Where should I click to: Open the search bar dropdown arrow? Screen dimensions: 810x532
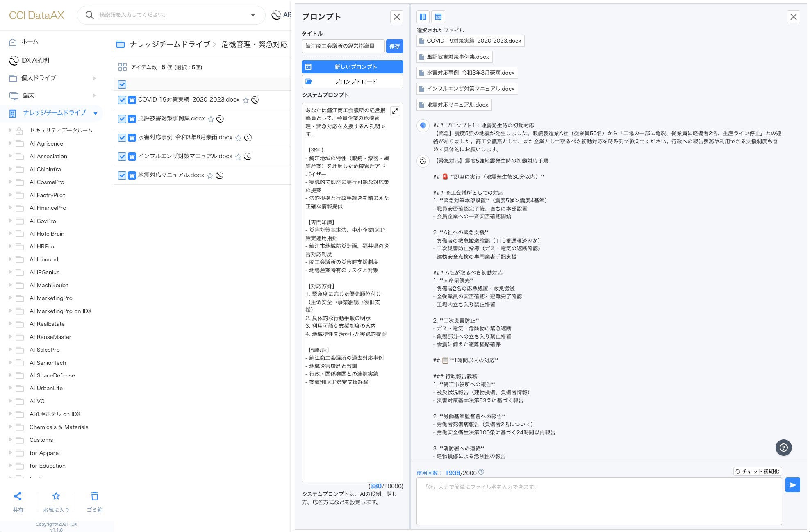pyautogui.click(x=253, y=15)
